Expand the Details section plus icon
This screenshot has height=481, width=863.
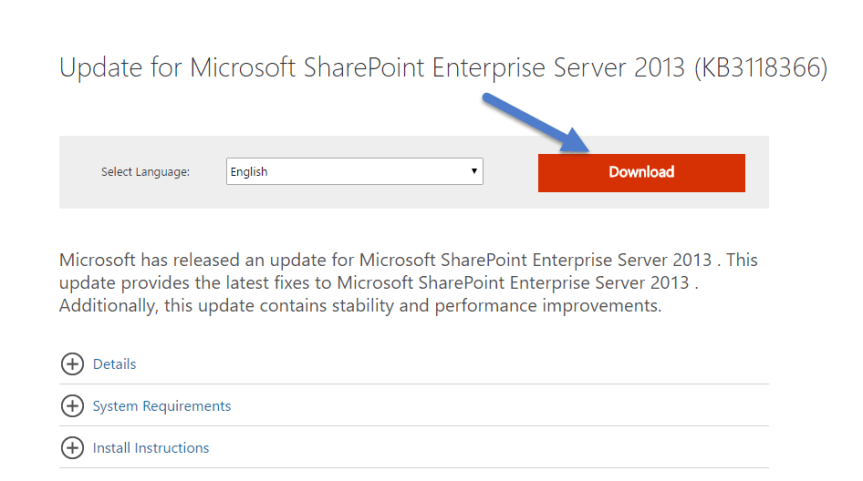pyautogui.click(x=72, y=364)
